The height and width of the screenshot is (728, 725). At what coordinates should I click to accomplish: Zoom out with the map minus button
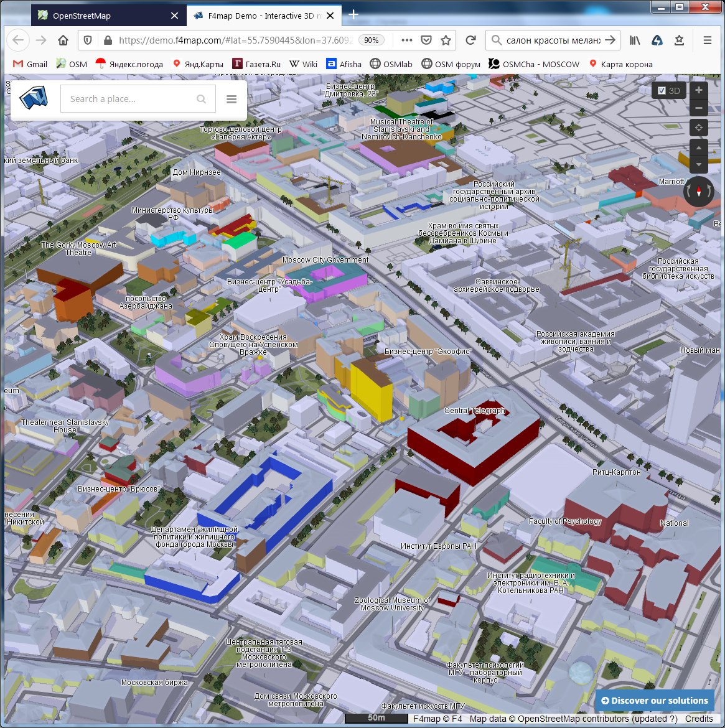[x=698, y=108]
